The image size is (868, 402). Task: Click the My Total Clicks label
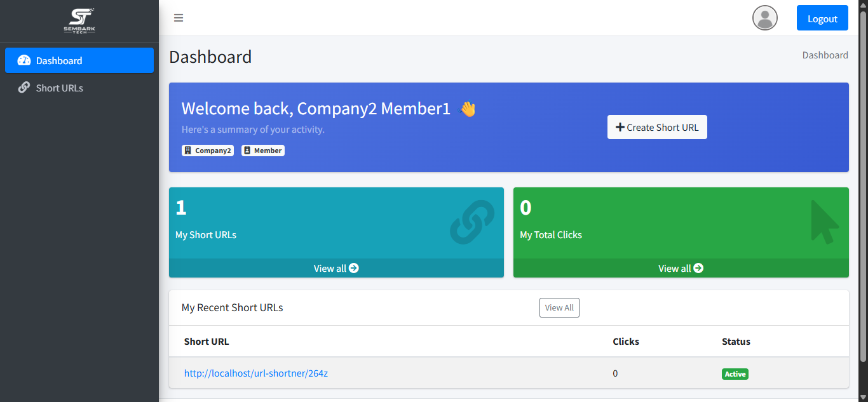tap(551, 234)
